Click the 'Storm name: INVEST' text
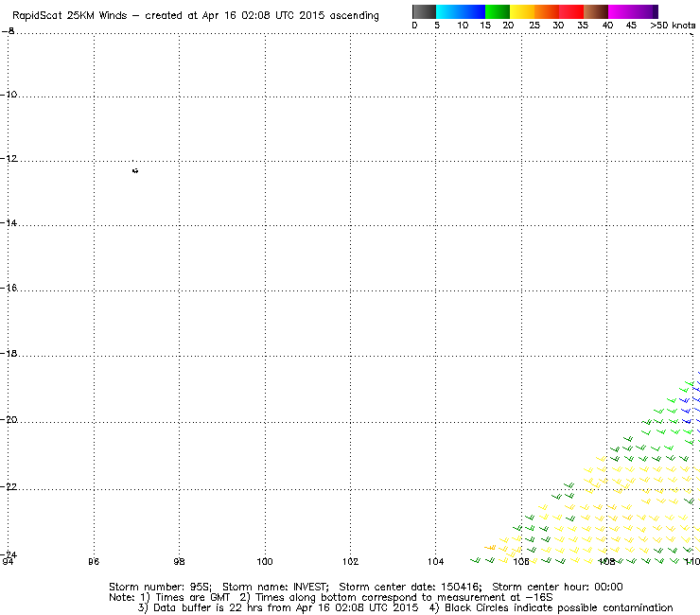 click(x=275, y=587)
